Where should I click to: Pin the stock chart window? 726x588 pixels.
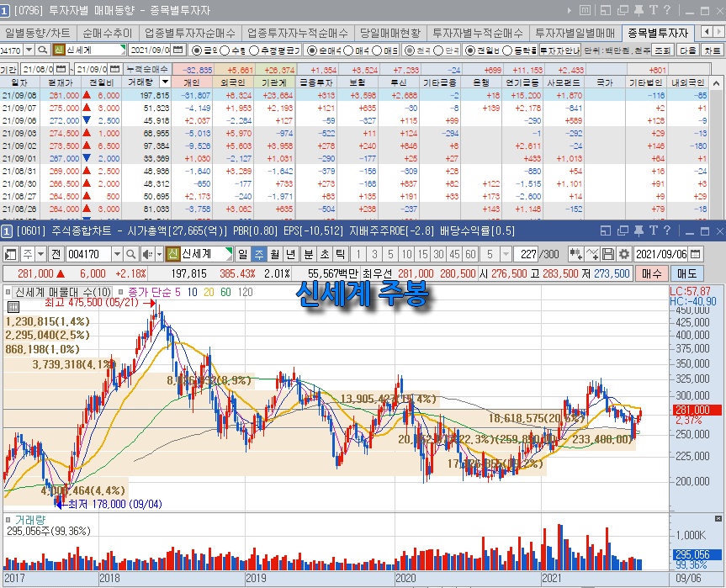639,230
